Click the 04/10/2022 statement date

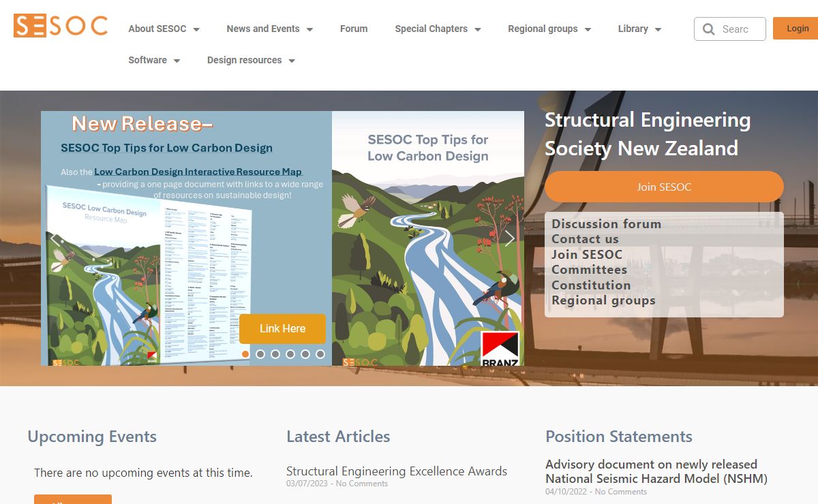[566, 492]
